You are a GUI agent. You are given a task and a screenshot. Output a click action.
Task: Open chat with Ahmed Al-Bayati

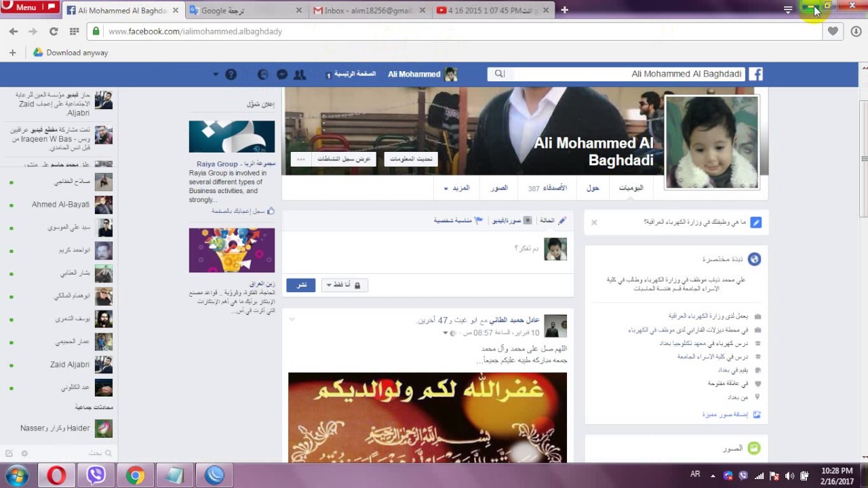point(62,204)
